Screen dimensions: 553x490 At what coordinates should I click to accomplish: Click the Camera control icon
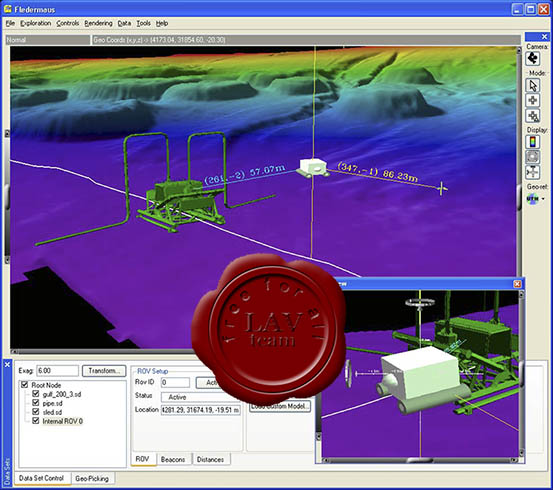[533, 58]
